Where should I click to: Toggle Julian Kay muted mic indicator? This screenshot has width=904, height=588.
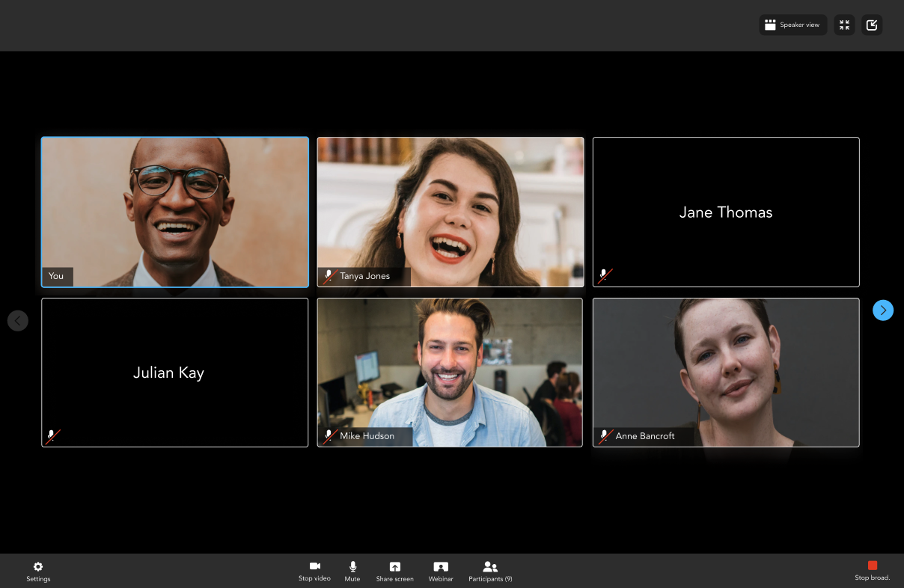click(x=52, y=435)
